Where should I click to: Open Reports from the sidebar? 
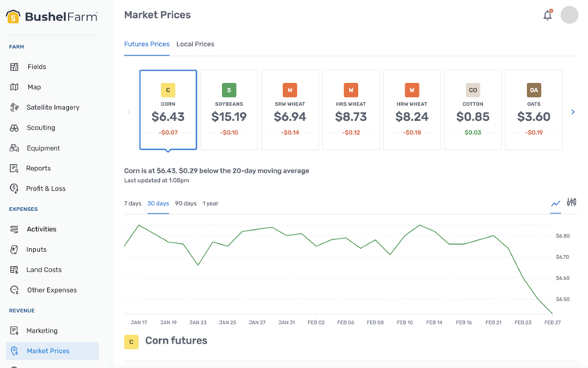coord(38,169)
